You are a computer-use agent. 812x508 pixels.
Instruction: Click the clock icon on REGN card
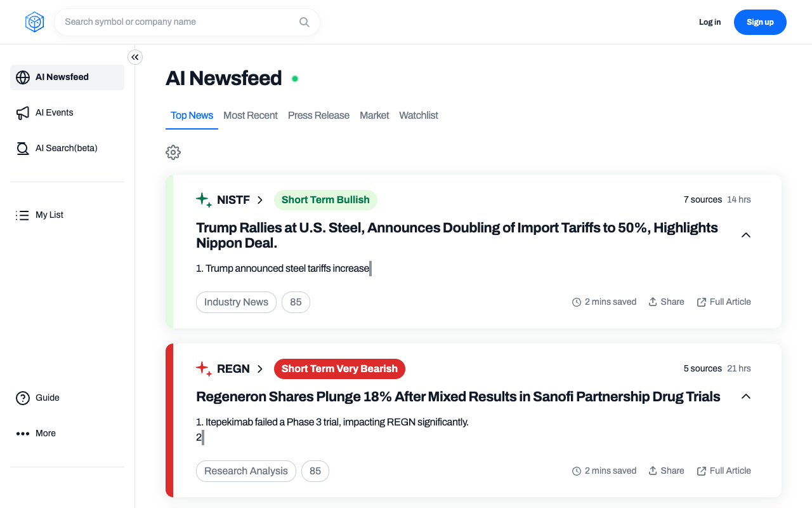(x=577, y=471)
